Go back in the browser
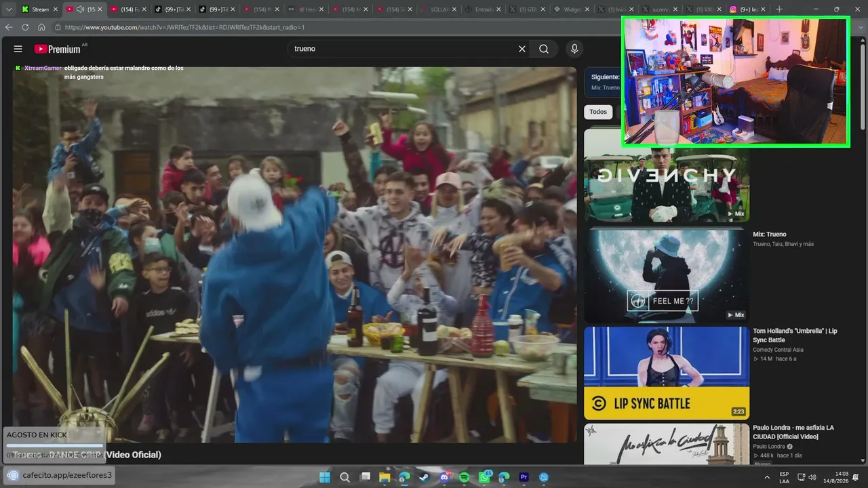The height and width of the screenshot is (488, 868). tap(9, 27)
